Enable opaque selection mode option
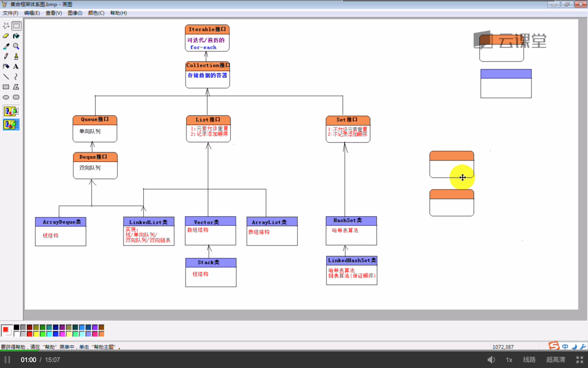588x368 pixels. [x=11, y=111]
